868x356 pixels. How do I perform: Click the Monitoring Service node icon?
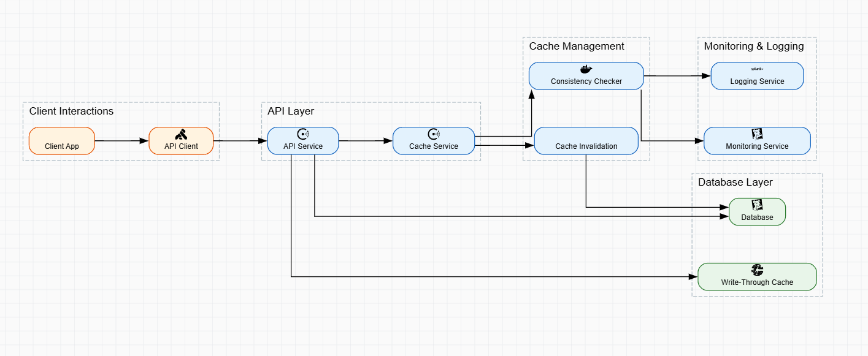coord(757,134)
